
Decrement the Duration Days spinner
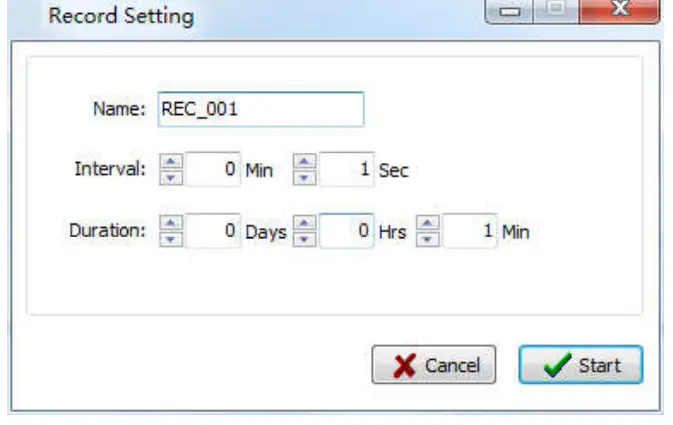click(x=173, y=237)
